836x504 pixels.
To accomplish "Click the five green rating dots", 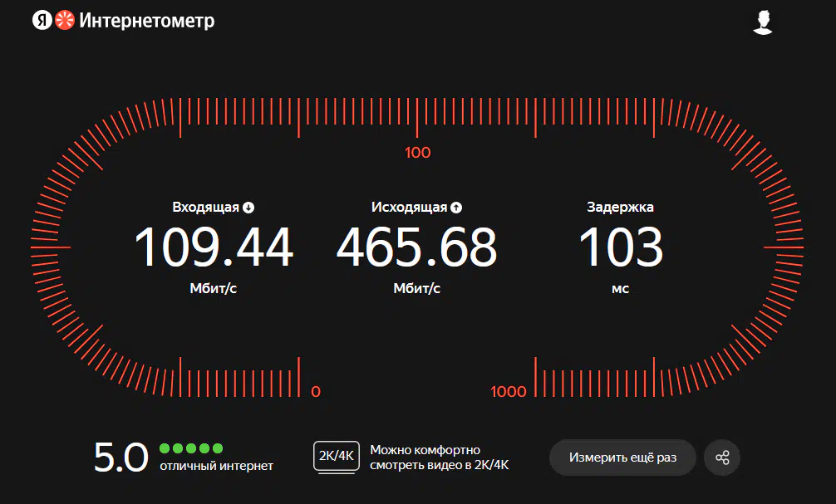I will 191,448.
